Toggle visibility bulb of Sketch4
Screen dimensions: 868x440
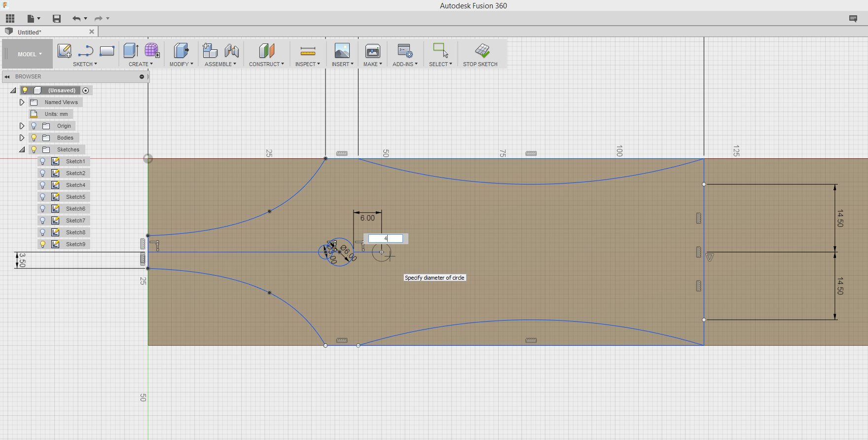(43, 185)
